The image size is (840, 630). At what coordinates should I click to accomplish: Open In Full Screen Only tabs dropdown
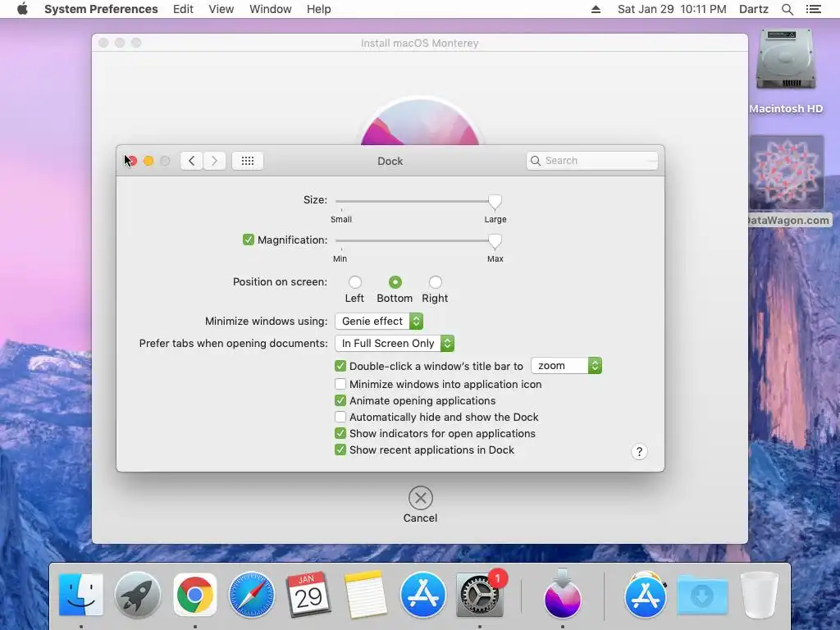pyautogui.click(x=395, y=344)
